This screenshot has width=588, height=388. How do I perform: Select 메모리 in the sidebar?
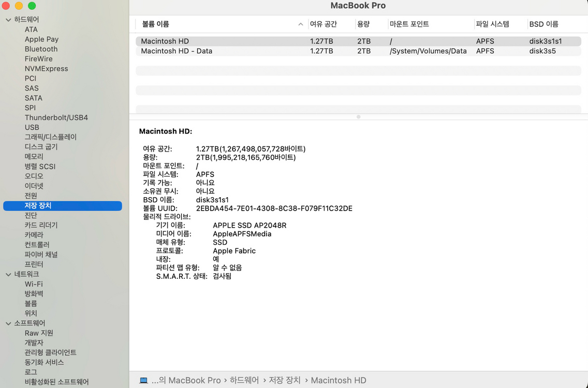[x=34, y=156]
